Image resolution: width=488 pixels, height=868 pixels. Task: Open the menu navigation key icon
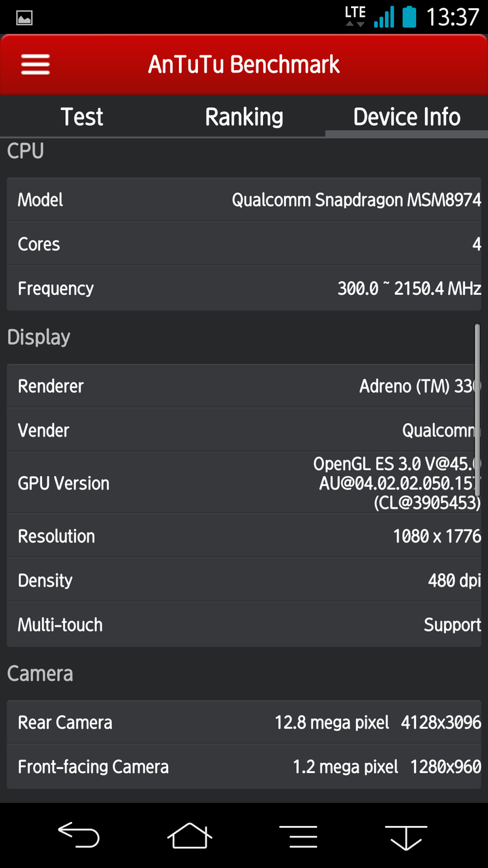(298, 836)
